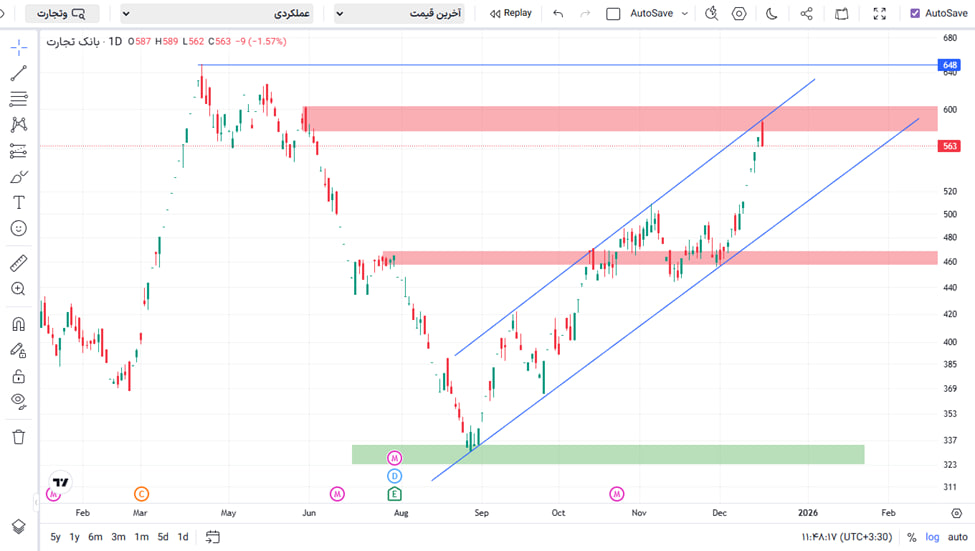Click the trash remove drawings icon
975x551 pixels.
click(x=19, y=437)
